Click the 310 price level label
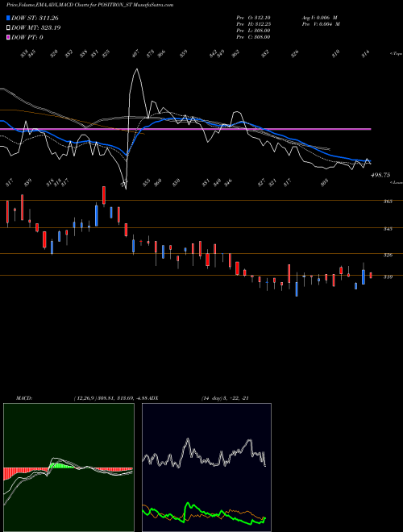The width and height of the screenshot is (403, 532). [x=388, y=276]
